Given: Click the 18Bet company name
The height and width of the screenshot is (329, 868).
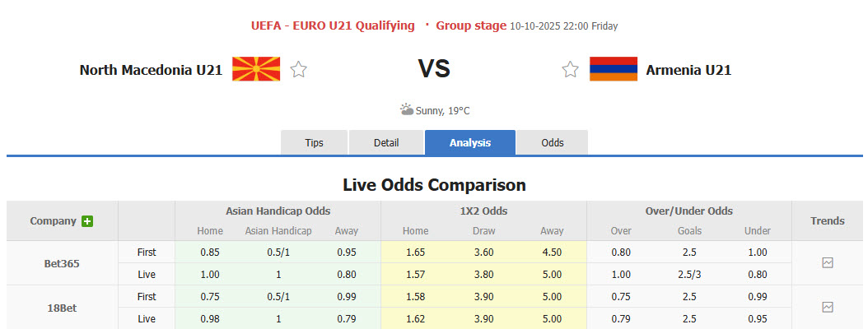Looking at the screenshot, I should pos(62,308).
